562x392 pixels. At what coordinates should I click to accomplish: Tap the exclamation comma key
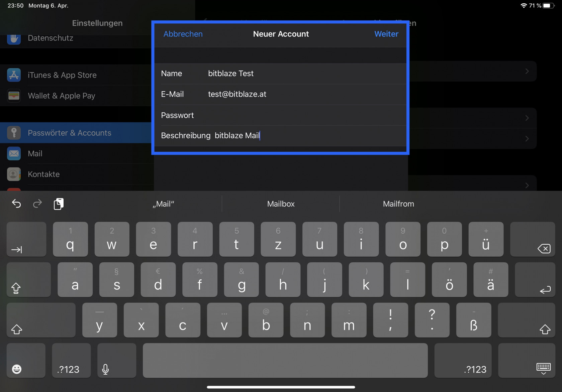[390, 320]
